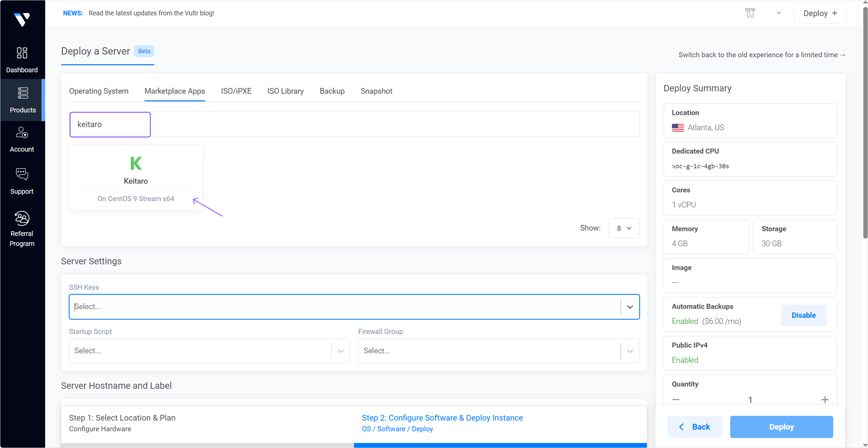Click the Beta badge
868x448 pixels.
(144, 51)
